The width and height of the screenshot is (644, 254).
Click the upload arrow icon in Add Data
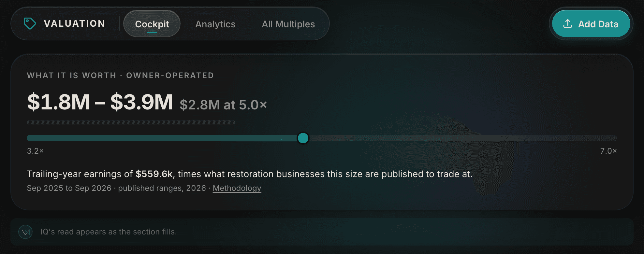pos(568,23)
